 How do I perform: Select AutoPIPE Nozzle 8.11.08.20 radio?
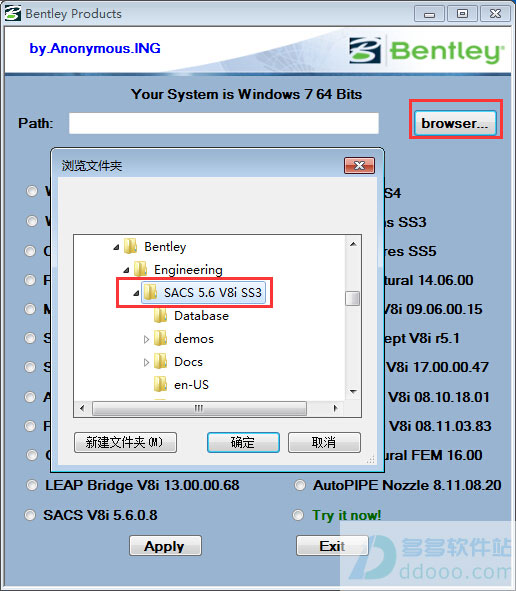(300, 485)
